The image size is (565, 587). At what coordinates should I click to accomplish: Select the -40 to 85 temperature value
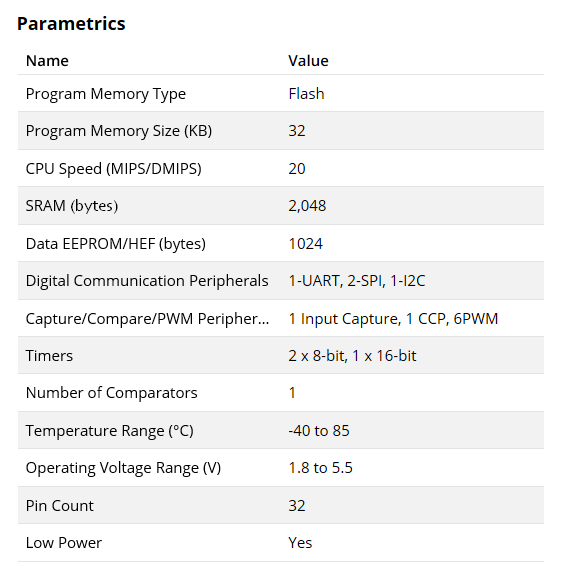coord(319,431)
